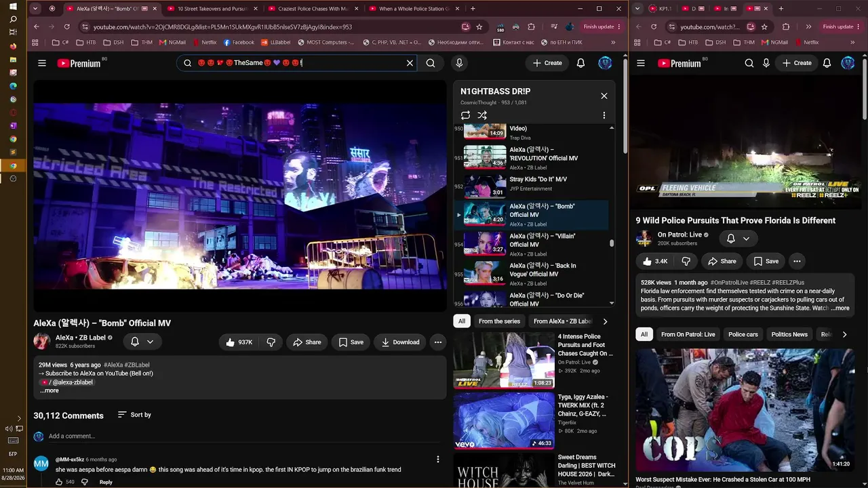Open the Windows Start menu
The width and height of the screenshot is (868, 488).
(13, 6)
